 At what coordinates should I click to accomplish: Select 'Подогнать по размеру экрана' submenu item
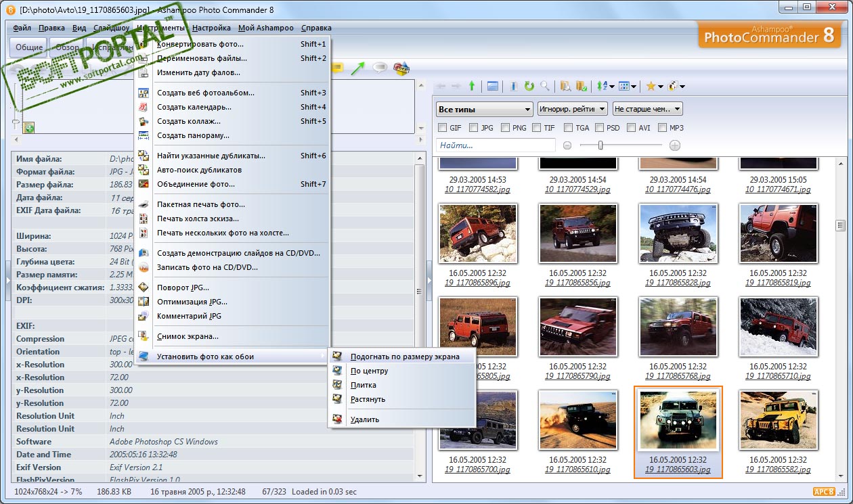[x=405, y=357]
